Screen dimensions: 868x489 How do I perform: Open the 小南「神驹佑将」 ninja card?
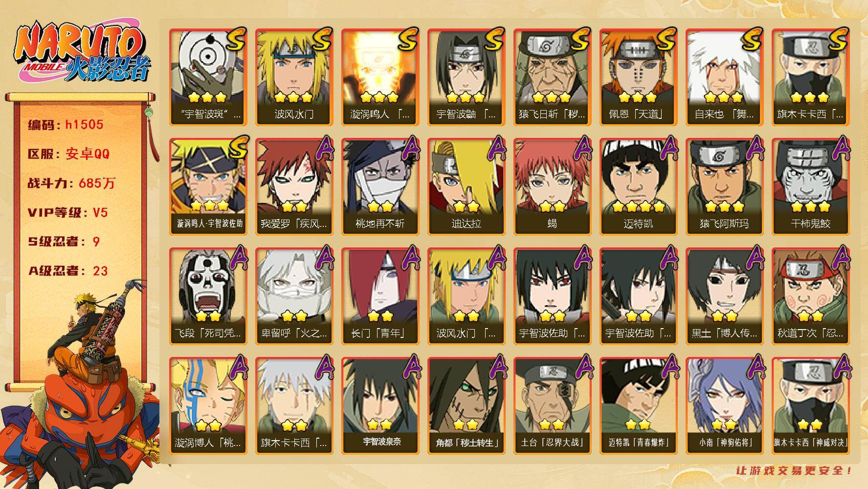click(x=725, y=406)
